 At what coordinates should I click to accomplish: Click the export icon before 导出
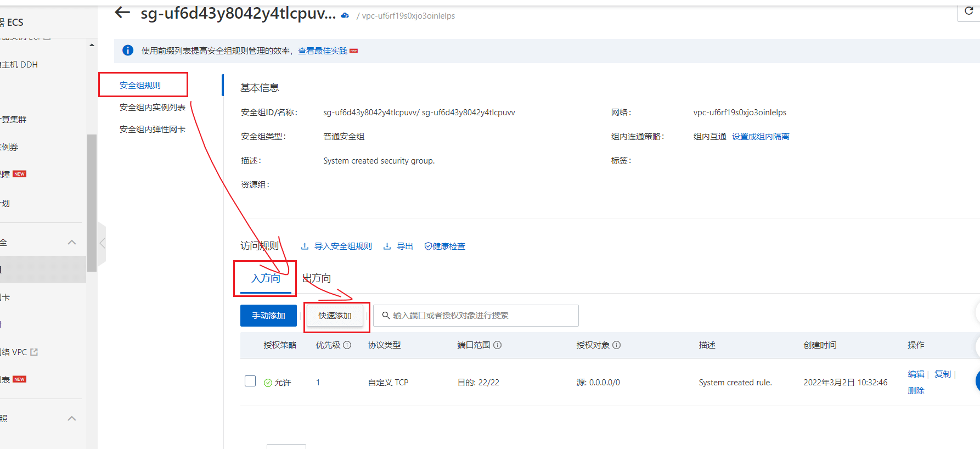tap(387, 246)
